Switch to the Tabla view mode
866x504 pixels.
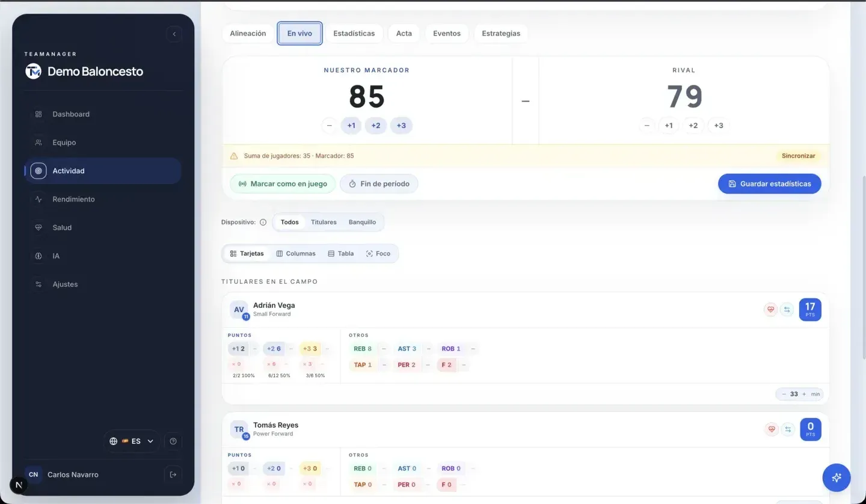click(340, 254)
